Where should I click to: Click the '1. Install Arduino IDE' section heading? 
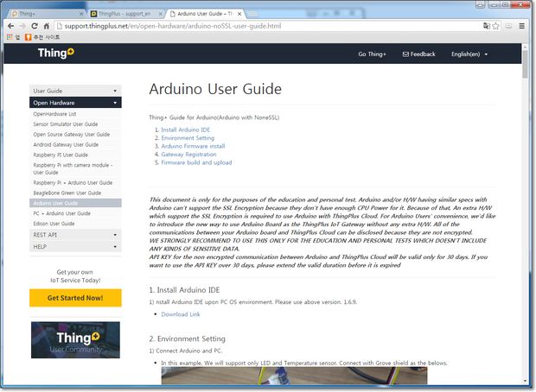coord(184,290)
